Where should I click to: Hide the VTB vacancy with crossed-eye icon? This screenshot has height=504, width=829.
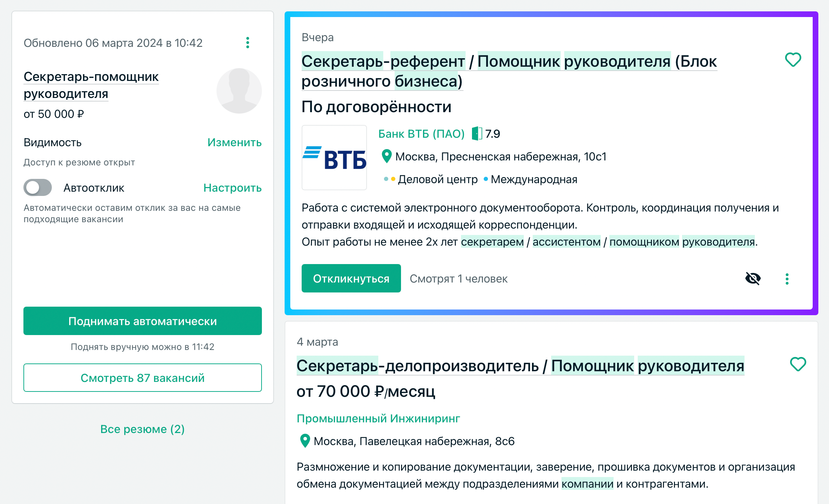tap(753, 279)
